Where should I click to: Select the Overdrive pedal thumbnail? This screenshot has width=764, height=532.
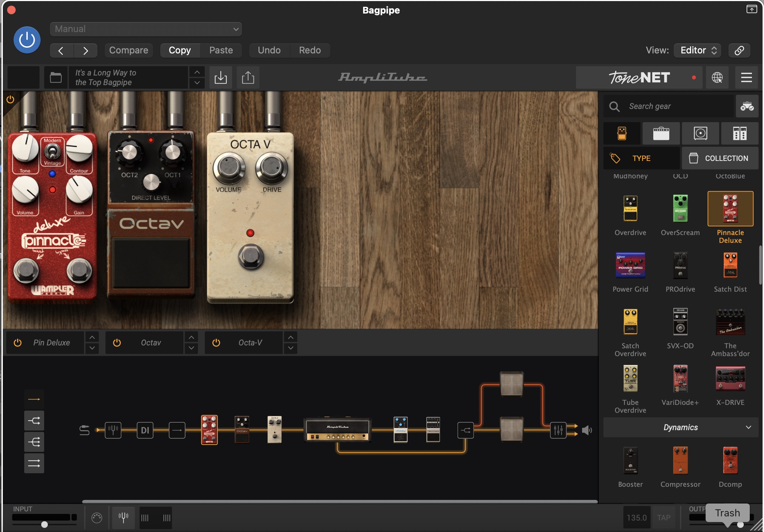pos(630,209)
